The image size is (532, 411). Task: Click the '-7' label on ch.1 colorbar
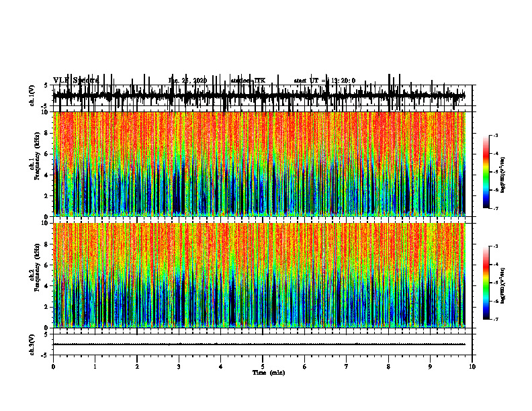click(496, 208)
